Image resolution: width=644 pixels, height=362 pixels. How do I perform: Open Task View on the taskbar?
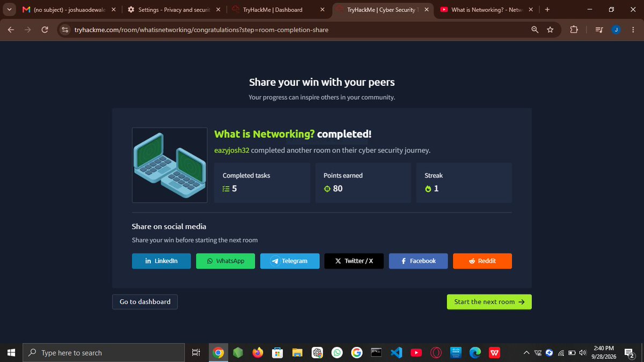tap(196, 352)
